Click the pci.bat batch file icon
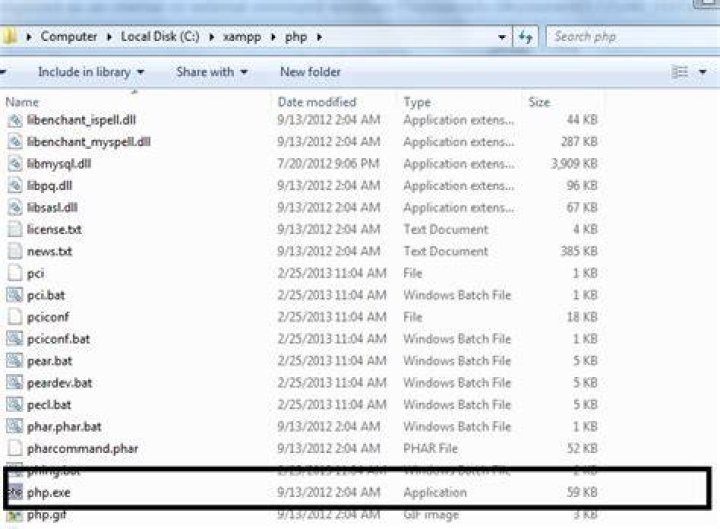Screen dimensions: 720x529 pos(14,295)
